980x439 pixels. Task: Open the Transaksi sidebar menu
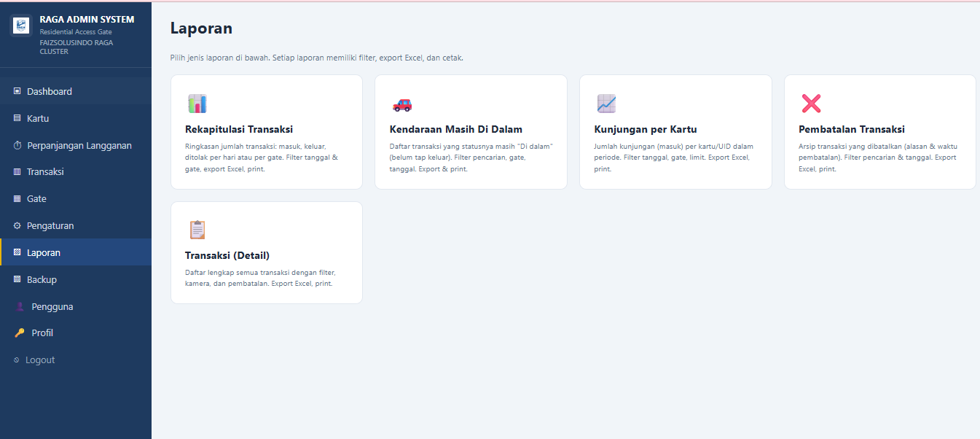45,172
